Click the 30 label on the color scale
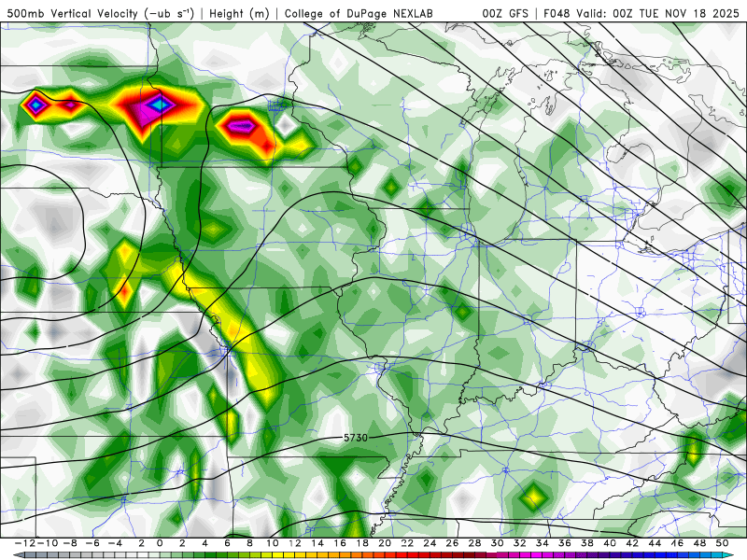 [497, 543]
